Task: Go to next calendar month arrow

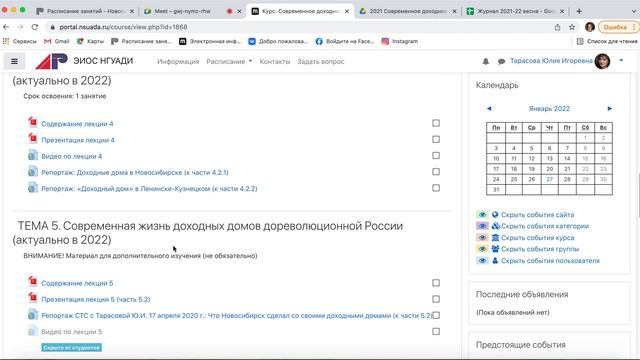Action: click(x=610, y=109)
